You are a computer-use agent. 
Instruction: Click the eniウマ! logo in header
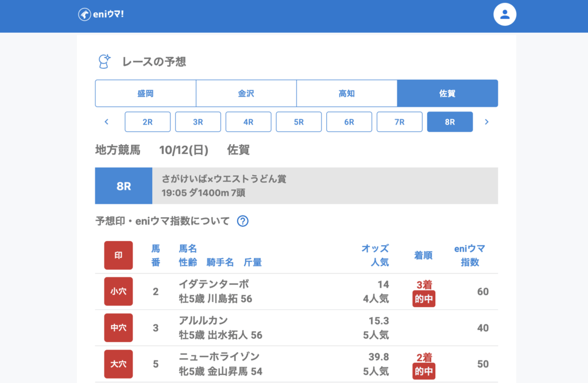tap(101, 14)
